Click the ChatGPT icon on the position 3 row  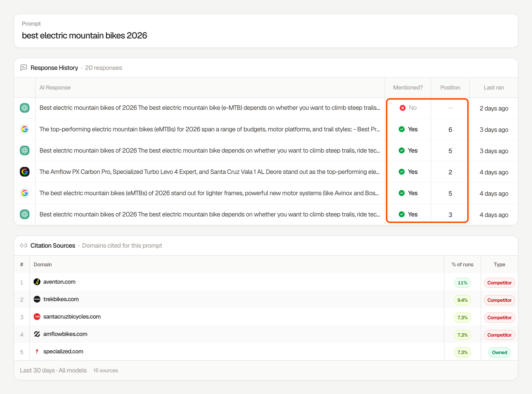coord(25,214)
